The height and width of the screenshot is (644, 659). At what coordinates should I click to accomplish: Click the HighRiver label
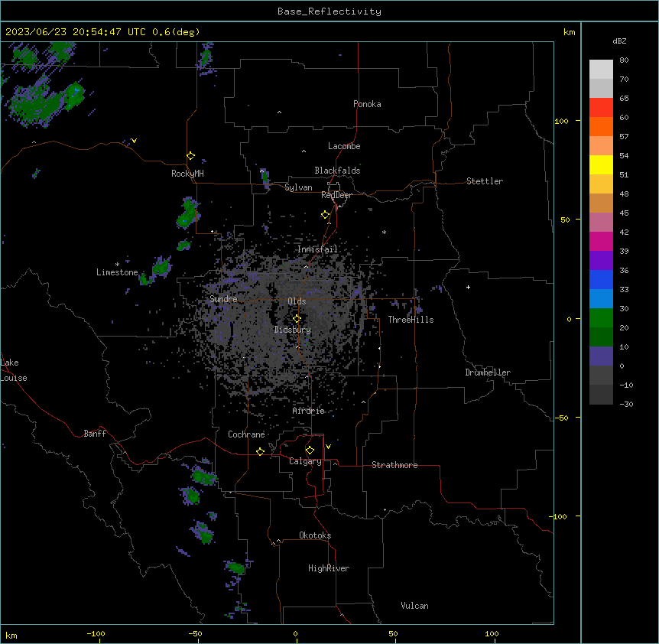[329, 568]
